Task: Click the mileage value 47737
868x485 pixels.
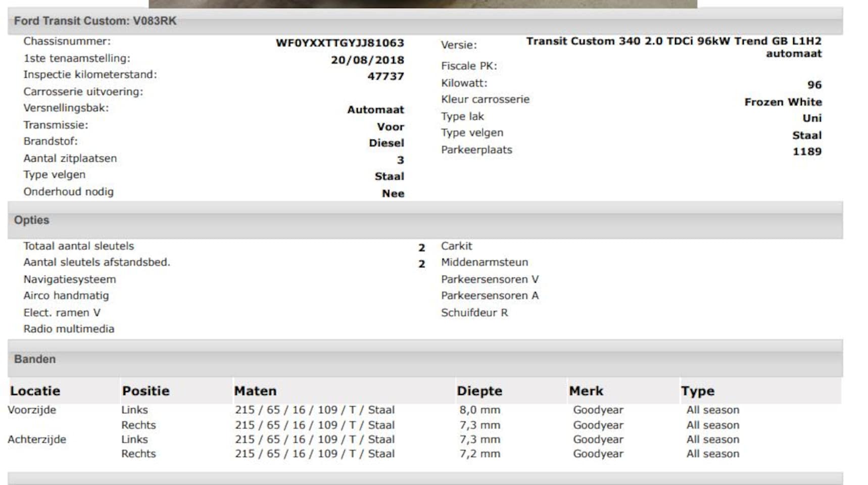Action: 385,76
